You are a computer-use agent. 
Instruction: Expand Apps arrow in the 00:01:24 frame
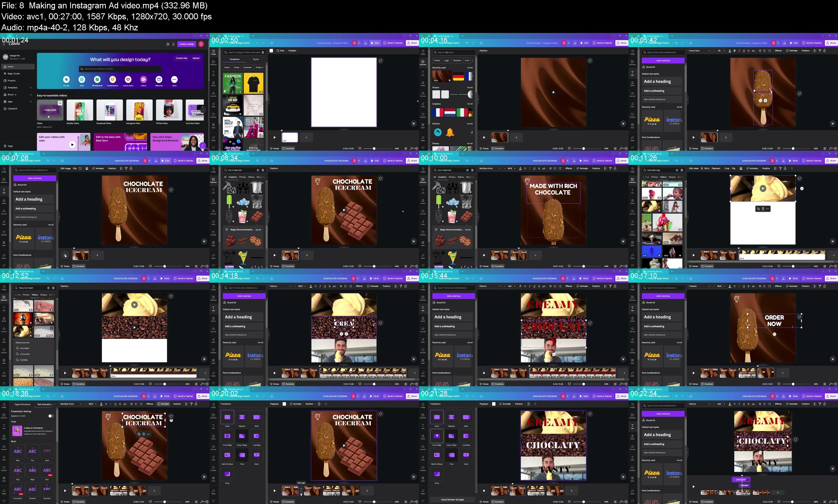coord(31,102)
